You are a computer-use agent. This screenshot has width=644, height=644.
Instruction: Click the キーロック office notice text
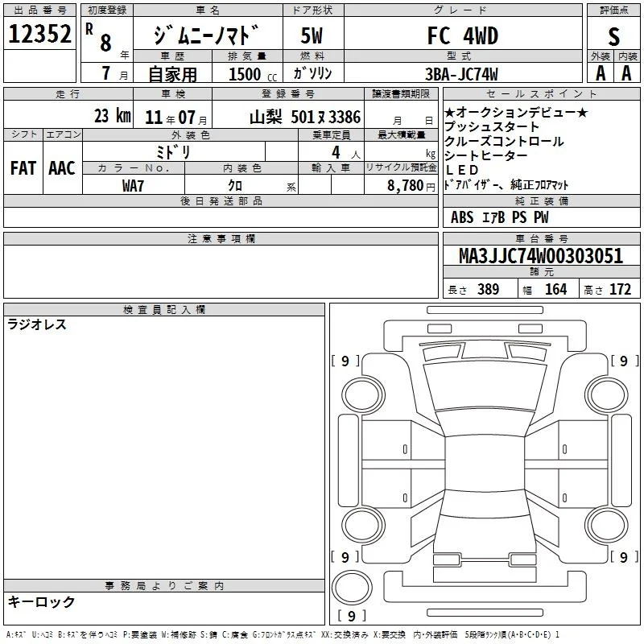pyautogui.click(x=41, y=601)
